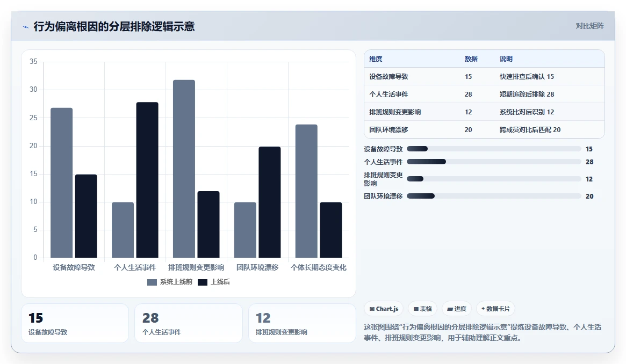Select the 维度 column header

(x=376, y=59)
